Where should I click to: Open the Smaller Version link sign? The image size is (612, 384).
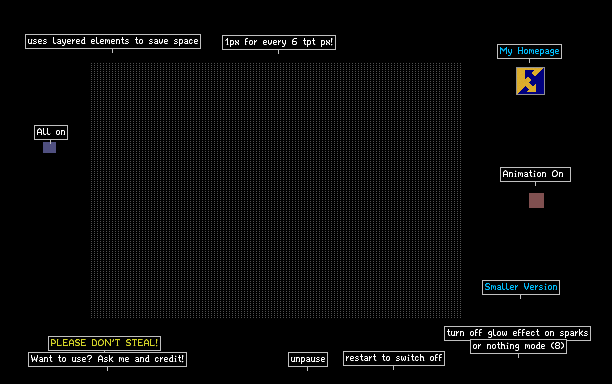click(521, 287)
